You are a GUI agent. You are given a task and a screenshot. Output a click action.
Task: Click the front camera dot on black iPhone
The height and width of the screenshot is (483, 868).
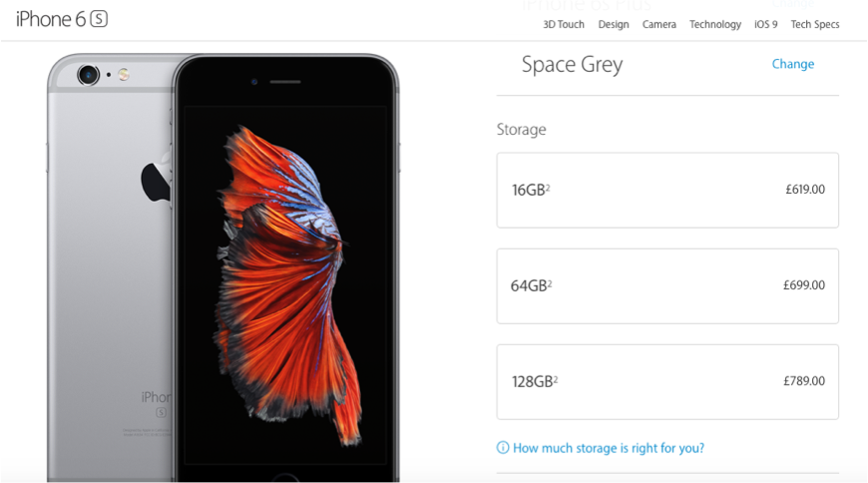pos(254,82)
